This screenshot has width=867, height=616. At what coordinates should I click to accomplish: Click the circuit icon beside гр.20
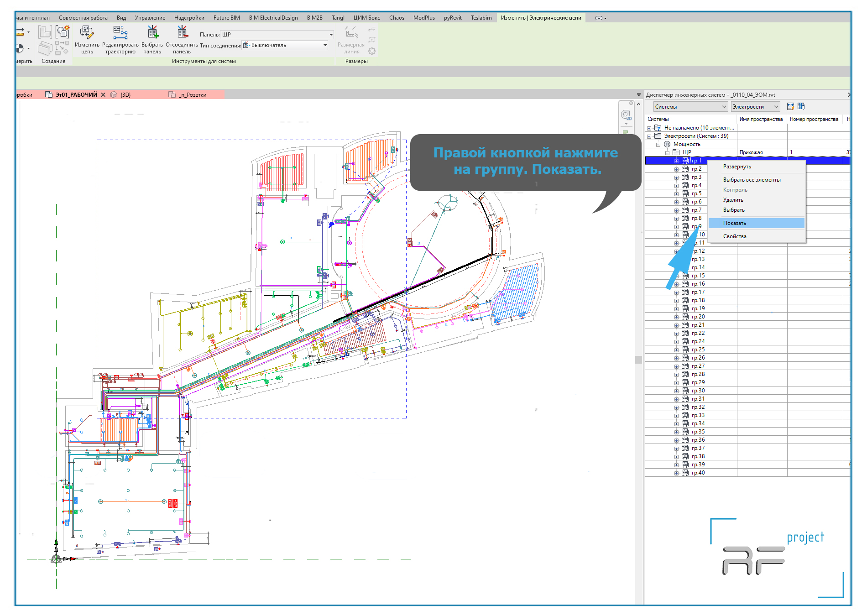pyautogui.click(x=685, y=317)
